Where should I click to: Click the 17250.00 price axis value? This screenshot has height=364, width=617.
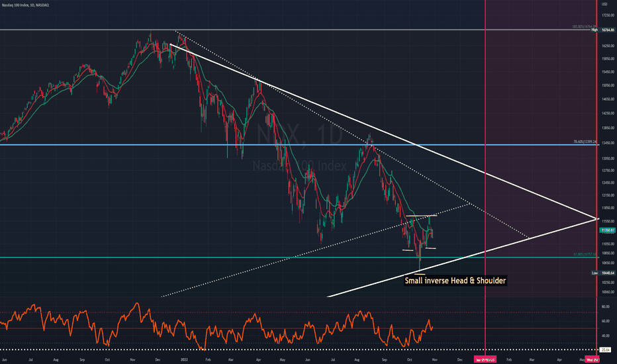608,15
